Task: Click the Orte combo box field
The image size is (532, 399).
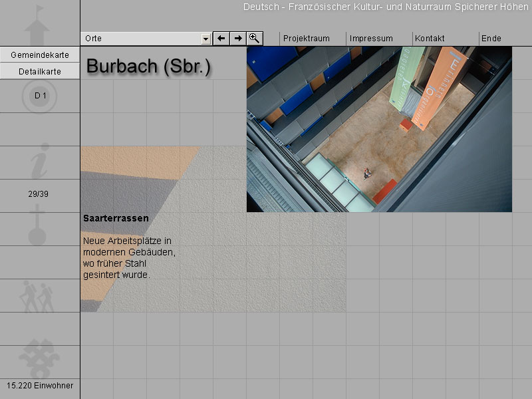Action: (146, 39)
